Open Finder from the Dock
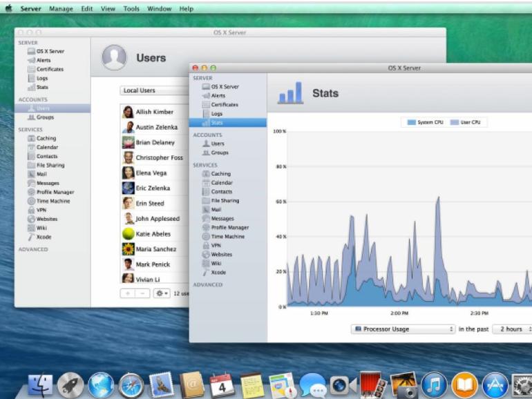This screenshot has height=399, width=532. click(x=40, y=385)
